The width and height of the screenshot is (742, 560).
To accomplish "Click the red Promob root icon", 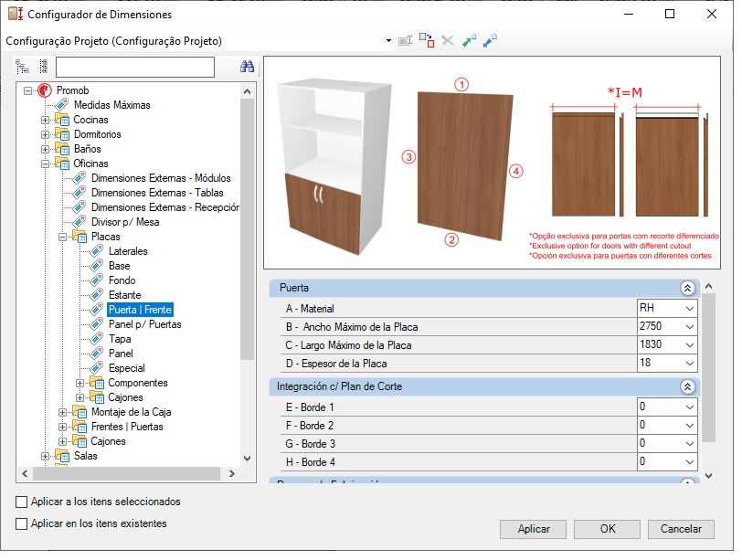I will click(x=45, y=90).
